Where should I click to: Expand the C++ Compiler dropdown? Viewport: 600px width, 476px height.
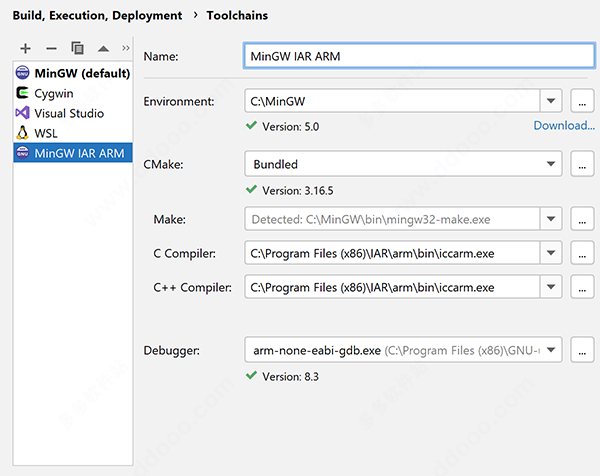click(551, 288)
